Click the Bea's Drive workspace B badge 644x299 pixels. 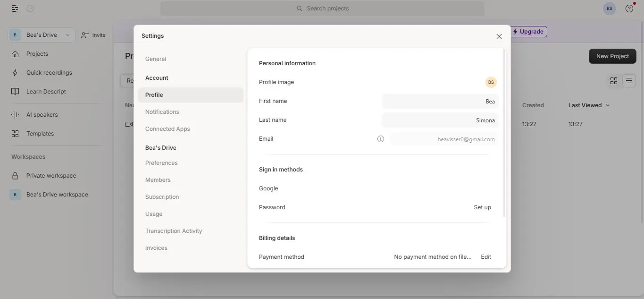coord(15,195)
